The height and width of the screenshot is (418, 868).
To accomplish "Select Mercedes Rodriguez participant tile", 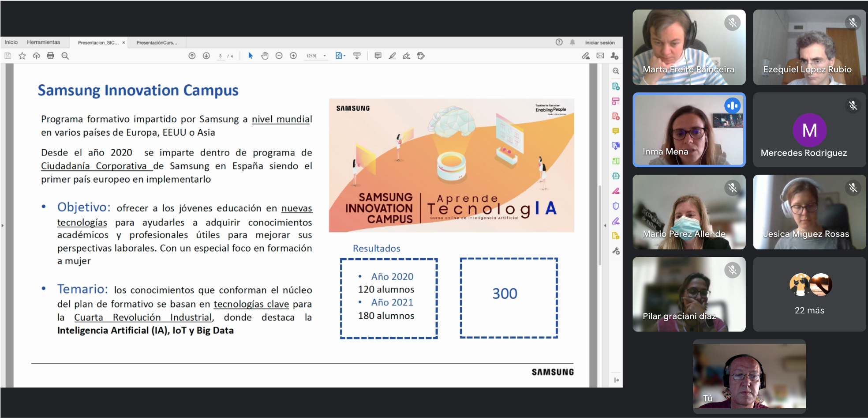I will click(809, 130).
